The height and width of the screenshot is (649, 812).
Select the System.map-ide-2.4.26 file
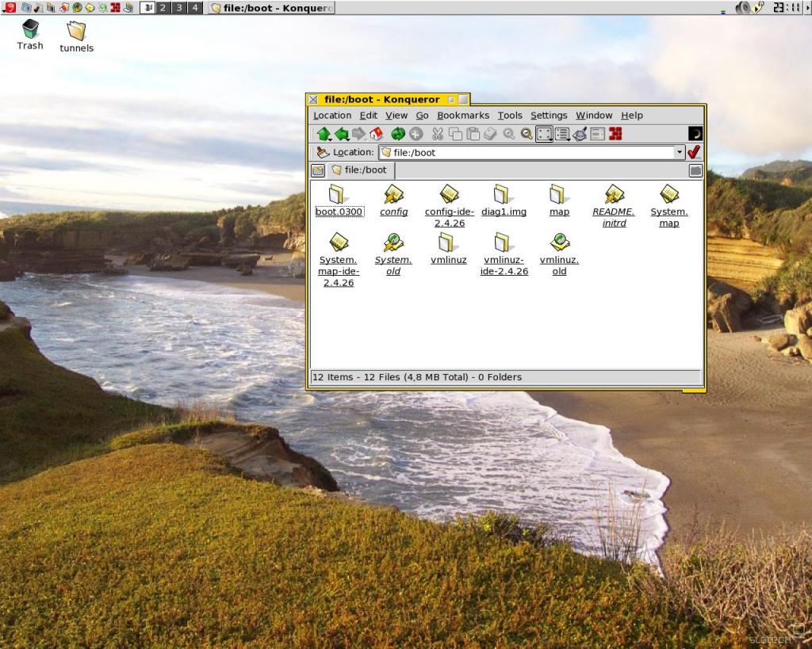(x=339, y=259)
